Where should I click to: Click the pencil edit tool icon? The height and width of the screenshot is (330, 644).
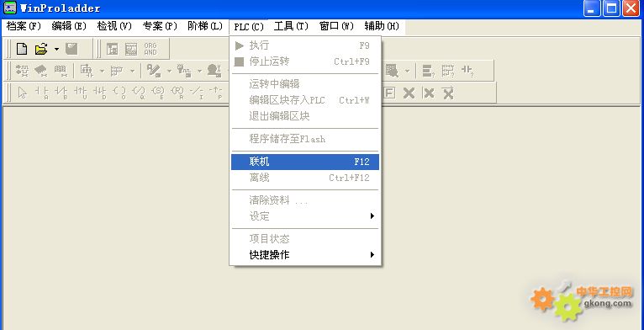pos(154,71)
